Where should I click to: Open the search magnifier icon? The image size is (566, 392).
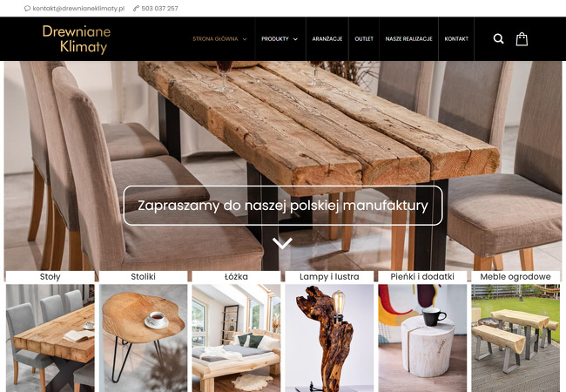click(x=498, y=38)
